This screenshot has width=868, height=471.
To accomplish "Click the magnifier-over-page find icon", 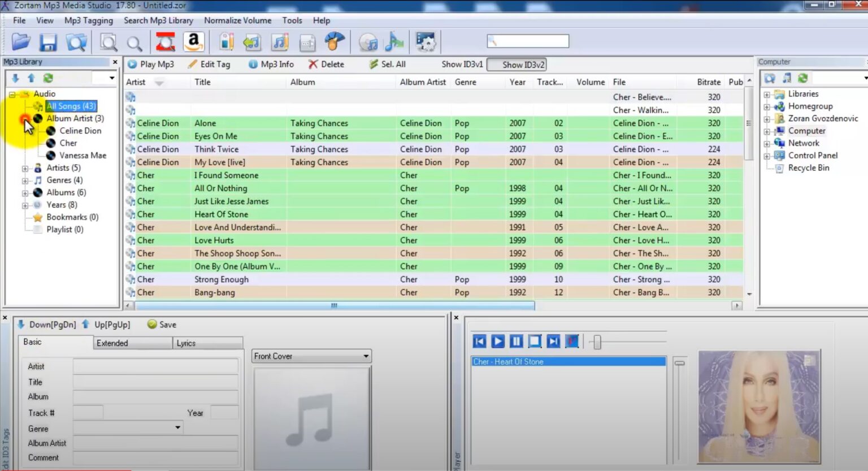I will click(x=108, y=42).
